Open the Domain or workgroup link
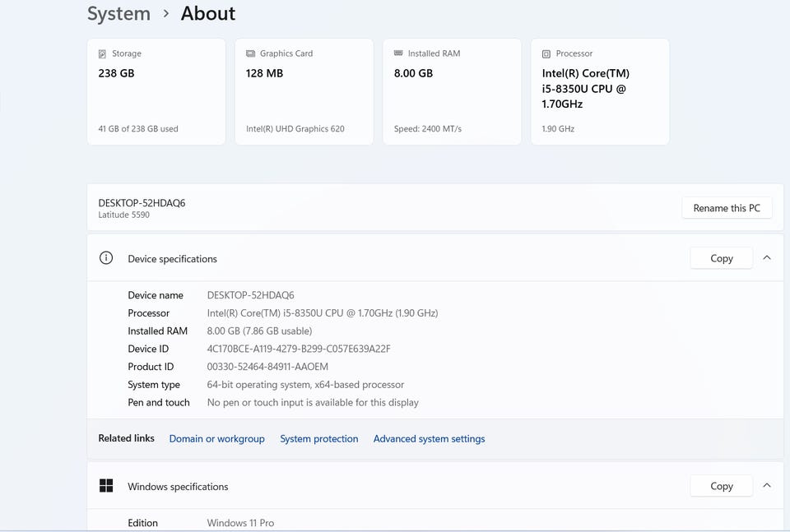The height and width of the screenshot is (532, 790). pyautogui.click(x=216, y=439)
